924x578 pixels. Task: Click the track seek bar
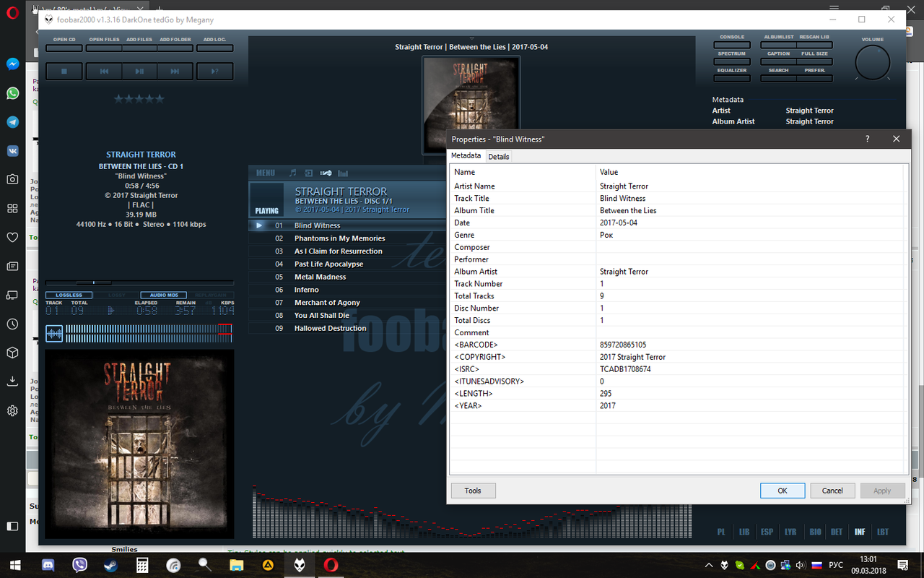[x=139, y=282]
